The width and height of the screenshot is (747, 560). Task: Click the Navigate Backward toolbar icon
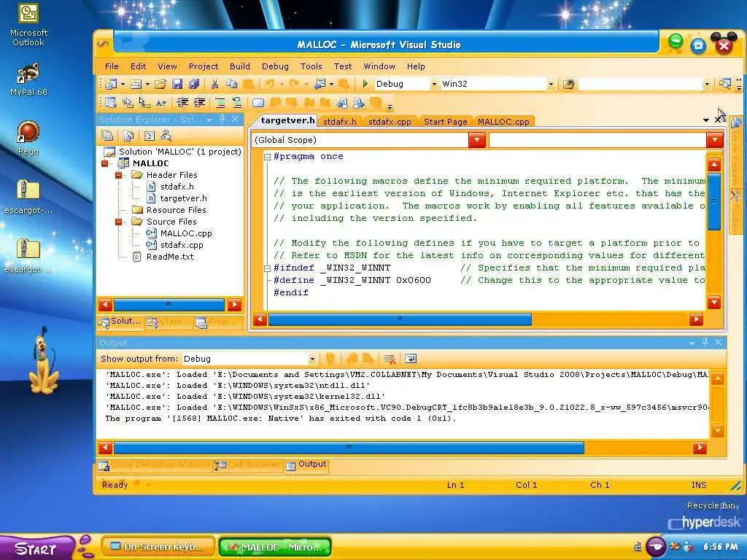[x=320, y=85]
